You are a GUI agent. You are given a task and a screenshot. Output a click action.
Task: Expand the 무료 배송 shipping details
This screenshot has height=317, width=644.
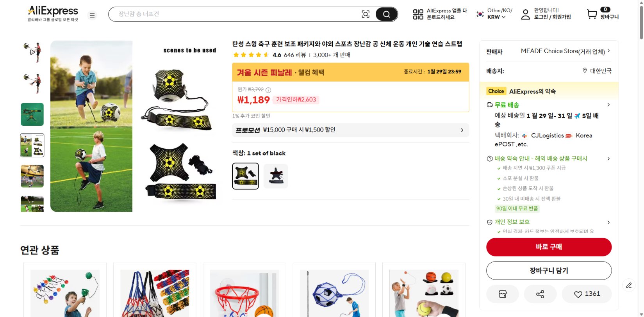coord(608,105)
